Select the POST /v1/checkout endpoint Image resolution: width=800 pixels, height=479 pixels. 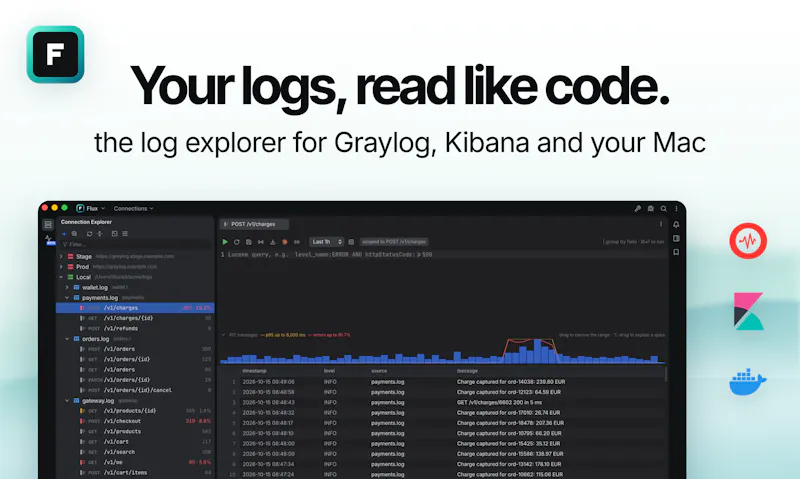135,421
